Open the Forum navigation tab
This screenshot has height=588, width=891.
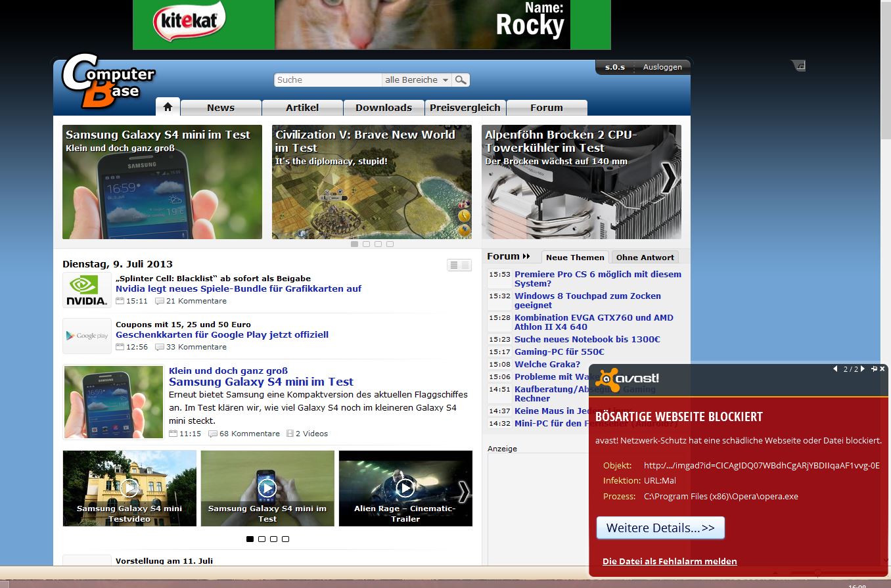(547, 108)
